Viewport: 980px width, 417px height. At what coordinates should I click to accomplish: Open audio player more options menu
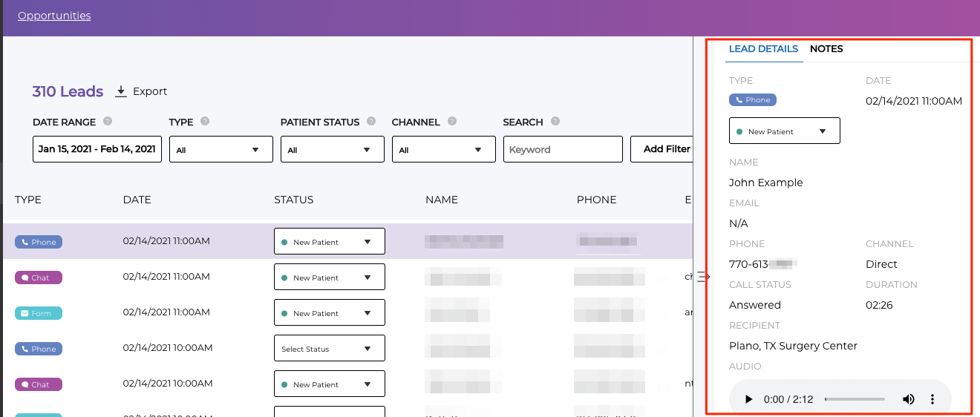click(932, 399)
